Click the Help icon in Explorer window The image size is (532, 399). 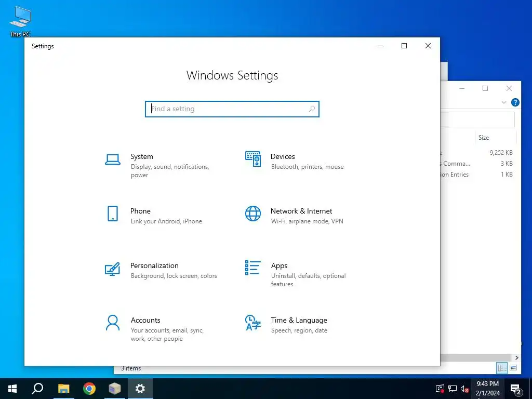[x=515, y=102]
